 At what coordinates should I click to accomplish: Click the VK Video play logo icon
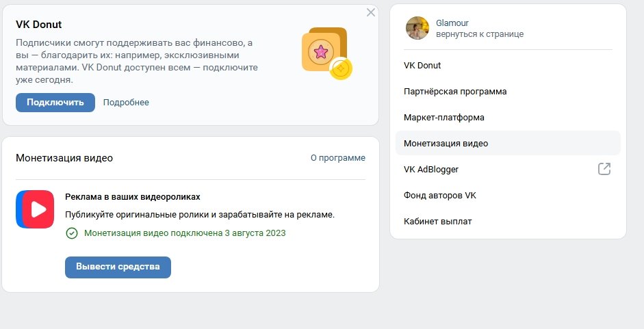(35, 209)
